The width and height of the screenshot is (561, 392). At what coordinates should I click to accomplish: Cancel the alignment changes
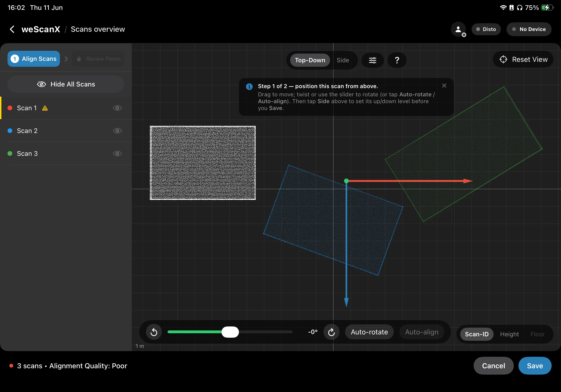click(493, 366)
